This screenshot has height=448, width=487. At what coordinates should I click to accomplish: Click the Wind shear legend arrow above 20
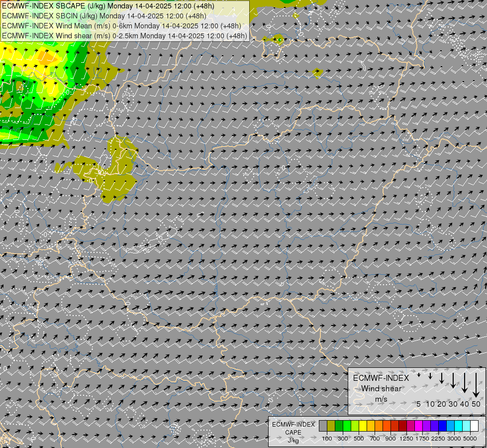click(x=442, y=378)
